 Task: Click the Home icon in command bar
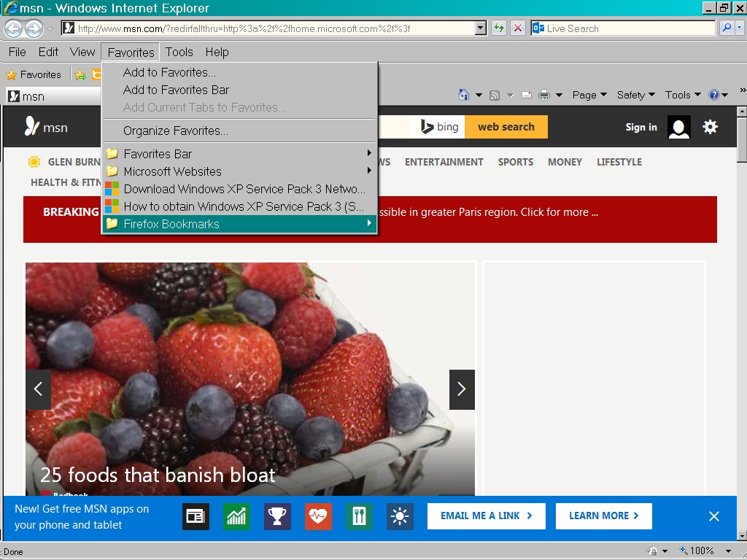point(463,95)
